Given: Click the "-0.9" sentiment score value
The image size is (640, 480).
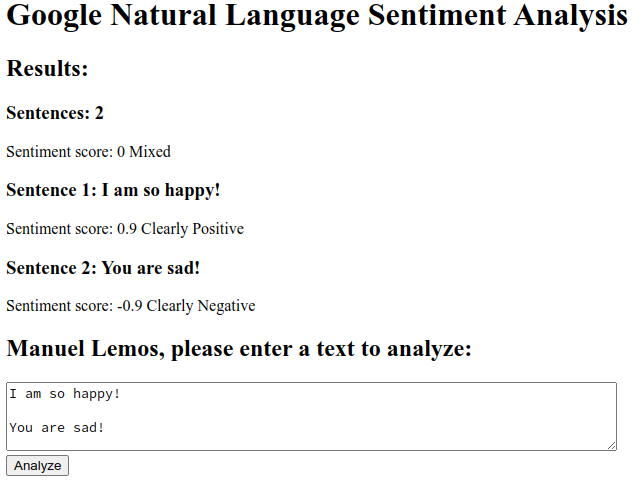Looking at the screenshot, I should click(x=129, y=306).
